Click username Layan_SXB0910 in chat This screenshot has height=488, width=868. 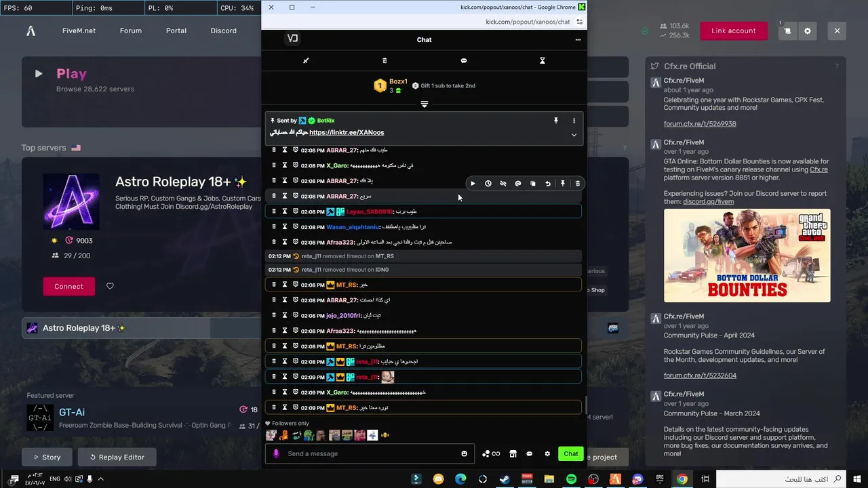(x=369, y=211)
